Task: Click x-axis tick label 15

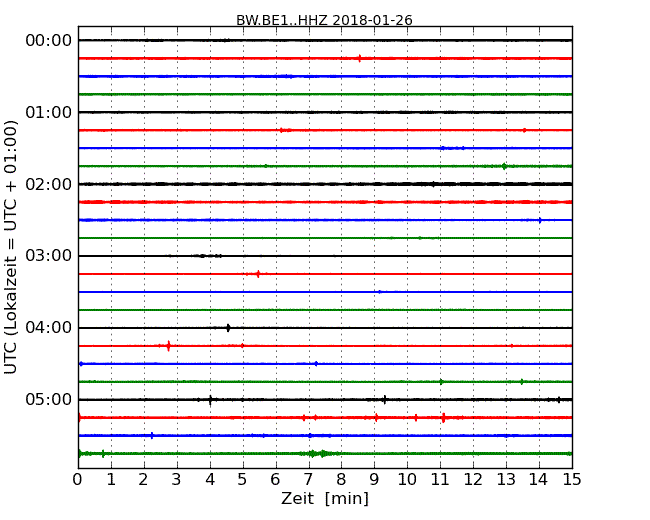Action: tap(572, 480)
